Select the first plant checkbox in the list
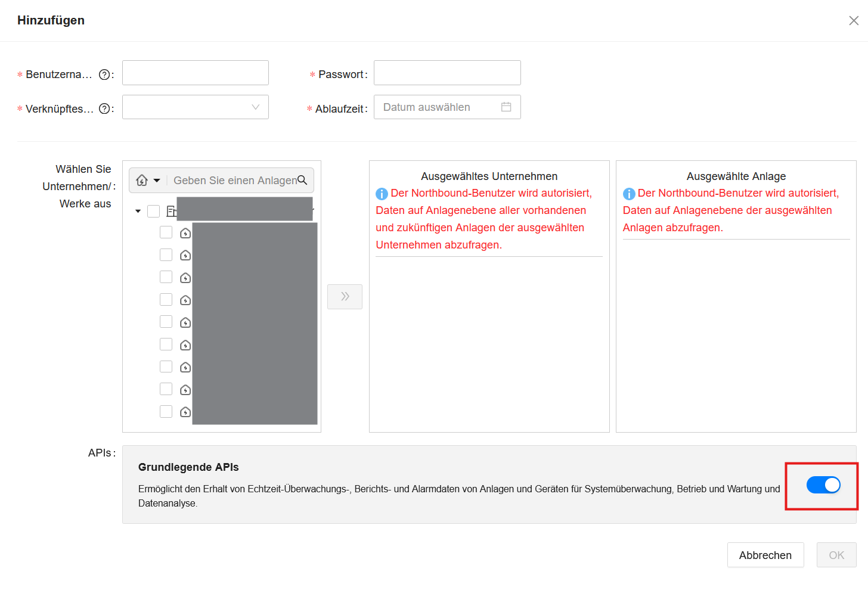This screenshot has width=868, height=590. (166, 232)
